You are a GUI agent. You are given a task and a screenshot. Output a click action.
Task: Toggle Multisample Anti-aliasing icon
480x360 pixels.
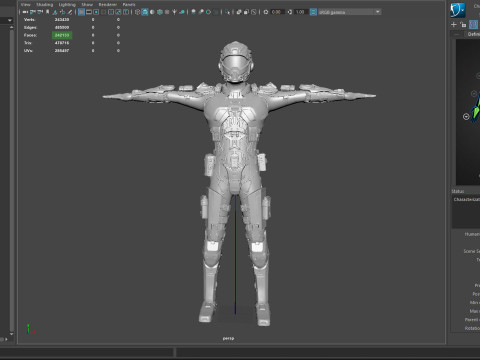click(208, 12)
